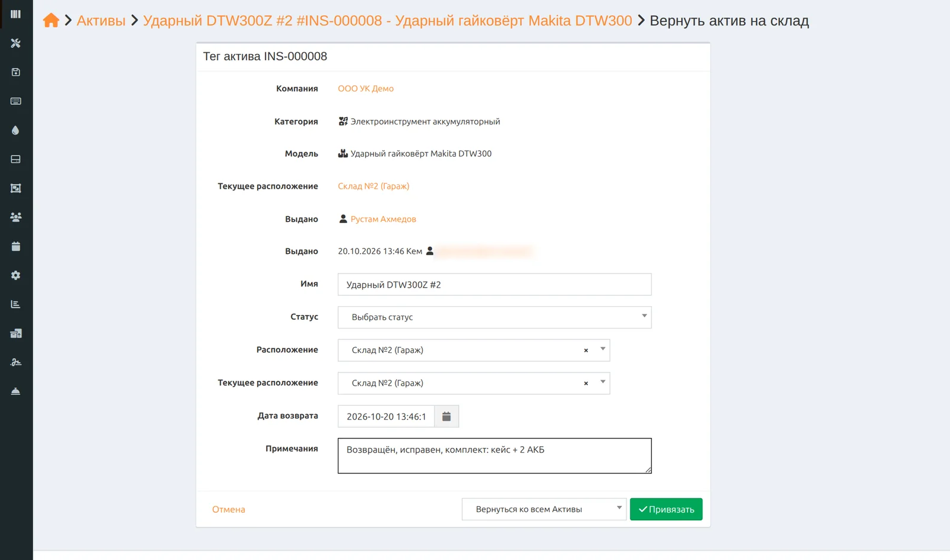Open the concierge bell icon in sidebar

click(x=16, y=392)
